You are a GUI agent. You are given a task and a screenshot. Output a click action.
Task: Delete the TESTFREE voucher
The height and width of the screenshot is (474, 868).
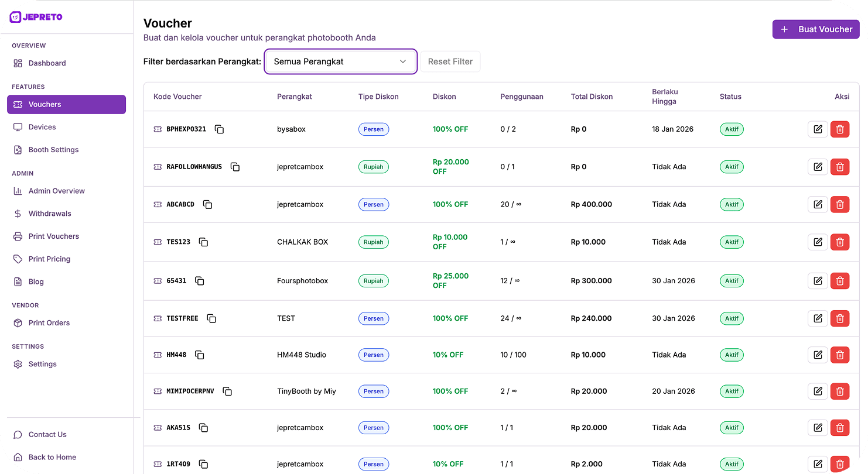coord(839,318)
